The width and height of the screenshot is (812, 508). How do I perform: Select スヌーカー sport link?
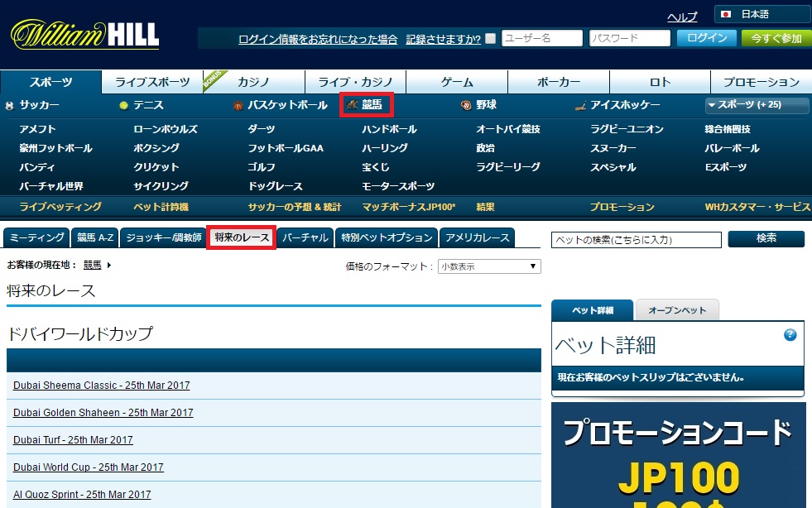pyautogui.click(x=613, y=148)
